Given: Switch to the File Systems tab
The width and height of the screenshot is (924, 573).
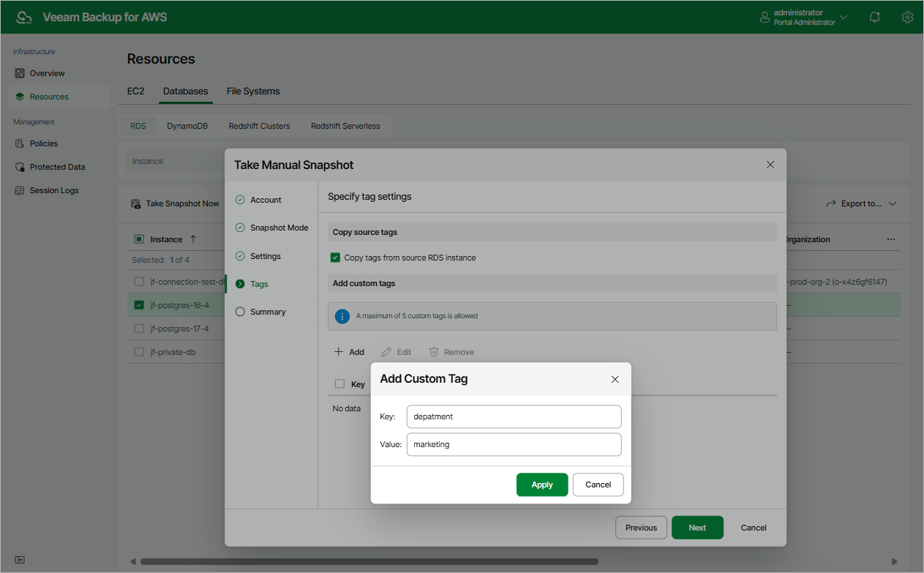Looking at the screenshot, I should click(252, 91).
